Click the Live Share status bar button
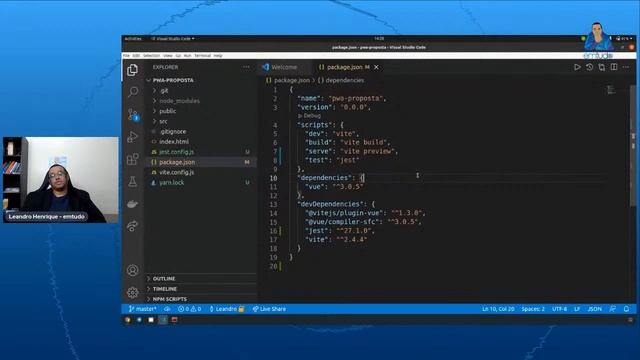 pyautogui.click(x=269, y=309)
